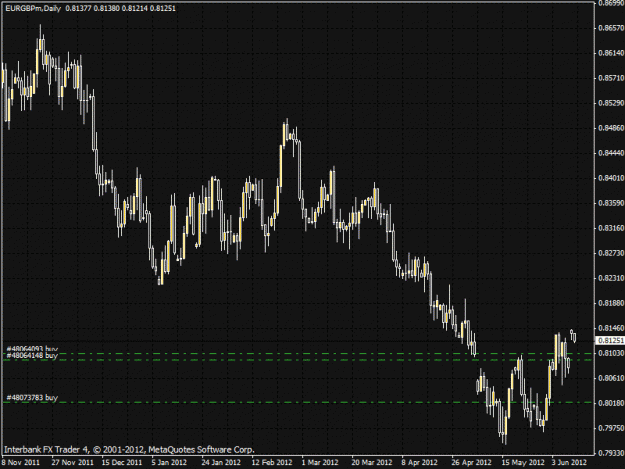Click the 8 Nov 2011 date label
This screenshot has width=625, height=469.
(20, 463)
